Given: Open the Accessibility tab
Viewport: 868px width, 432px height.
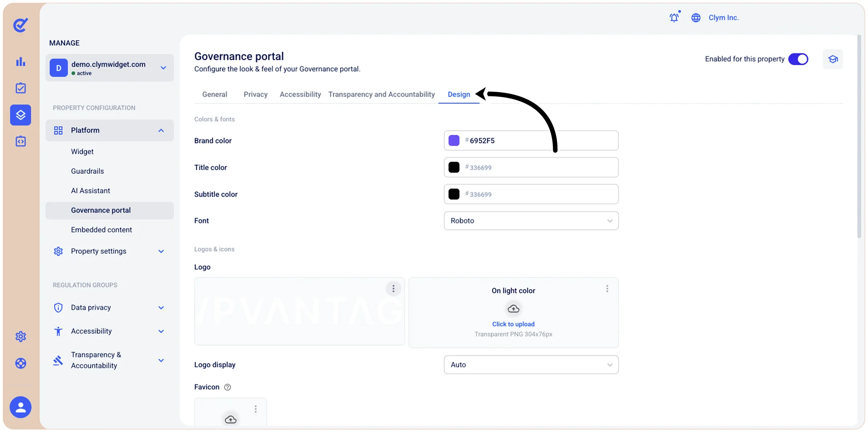Looking at the screenshot, I should pos(300,95).
